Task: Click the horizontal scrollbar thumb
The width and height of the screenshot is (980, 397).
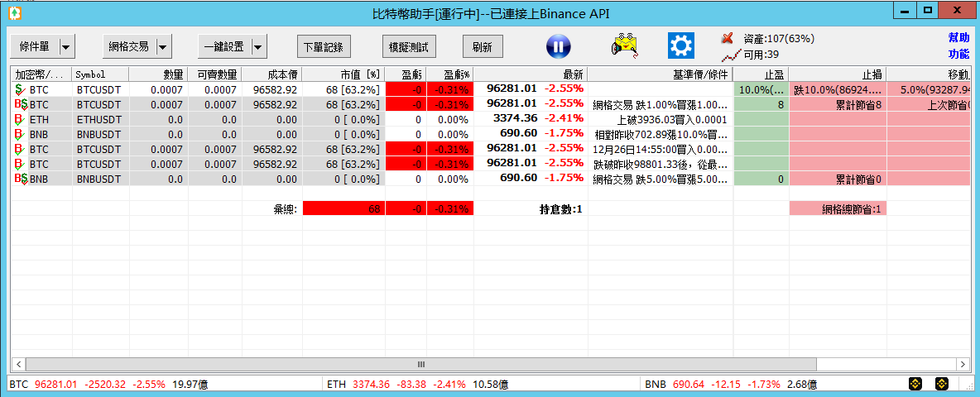Action: [x=421, y=364]
